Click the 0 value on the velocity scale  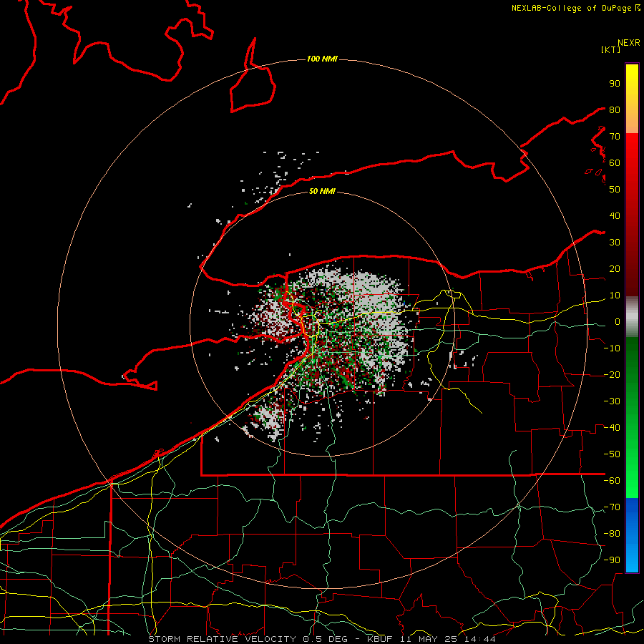tap(618, 321)
